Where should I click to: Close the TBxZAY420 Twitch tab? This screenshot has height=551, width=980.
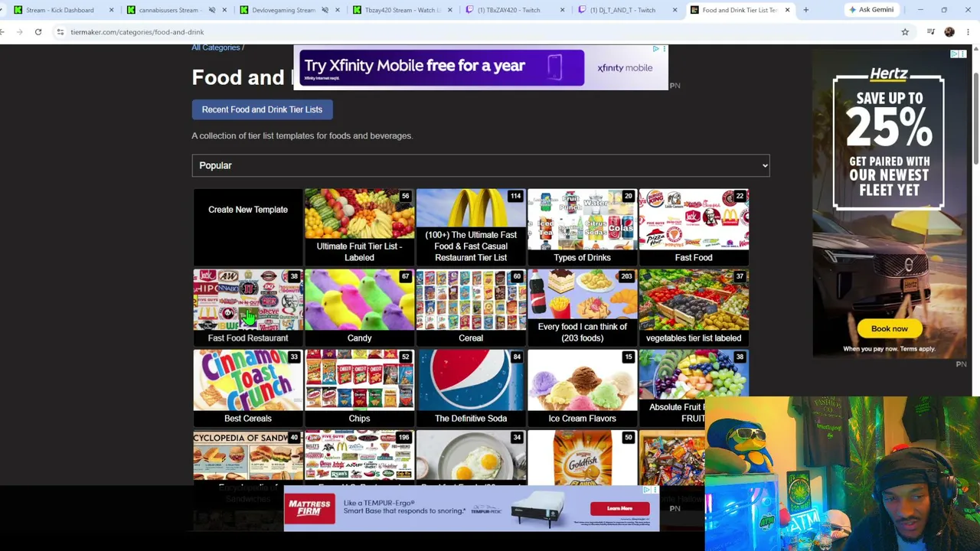pyautogui.click(x=562, y=10)
